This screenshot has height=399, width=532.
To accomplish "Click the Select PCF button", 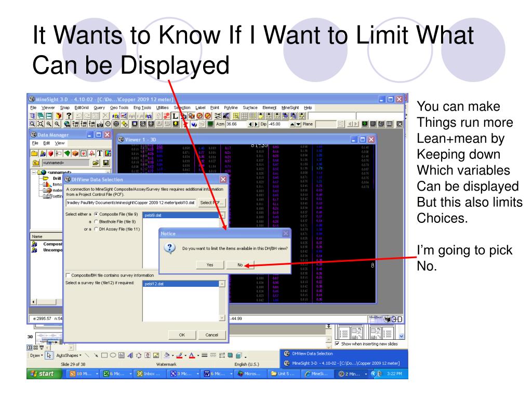I will coord(211,203).
